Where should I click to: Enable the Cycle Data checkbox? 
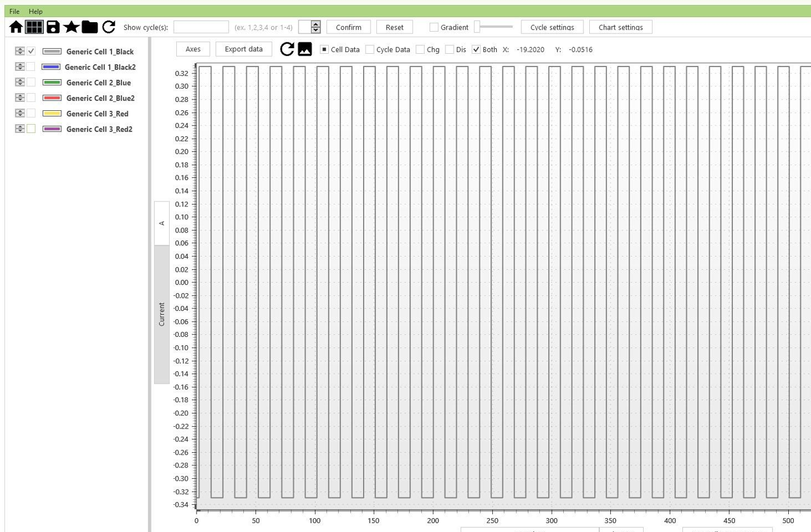click(x=370, y=49)
